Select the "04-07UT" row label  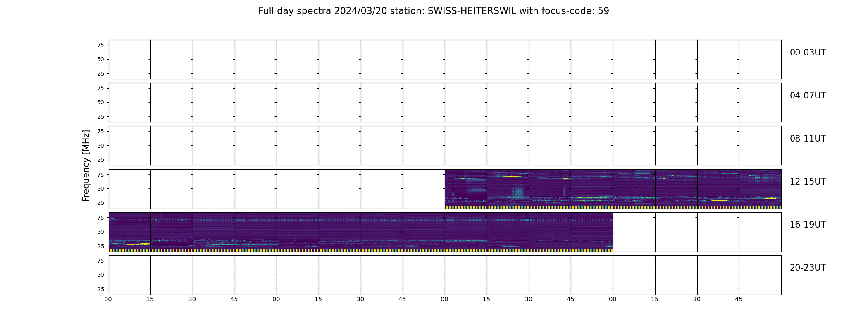point(808,96)
